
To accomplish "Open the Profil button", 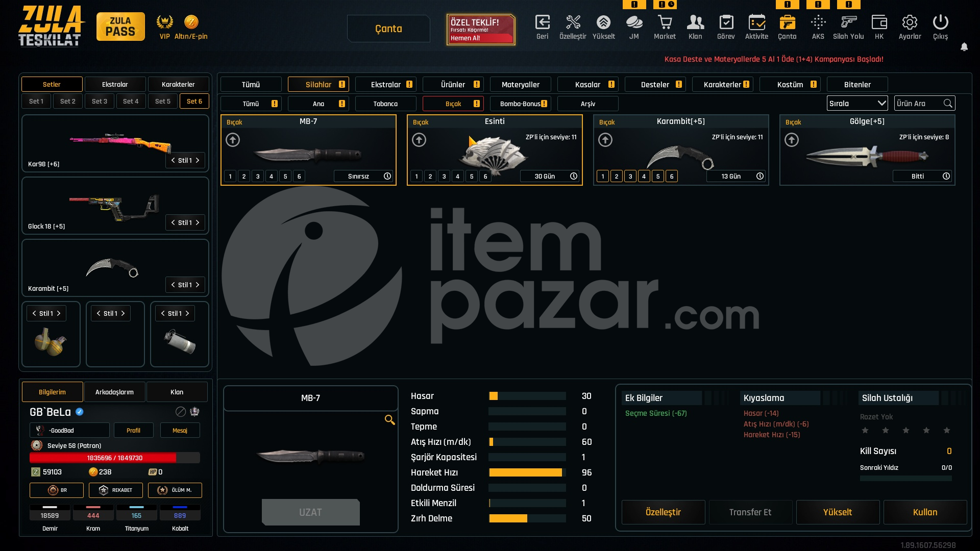I will [x=133, y=430].
